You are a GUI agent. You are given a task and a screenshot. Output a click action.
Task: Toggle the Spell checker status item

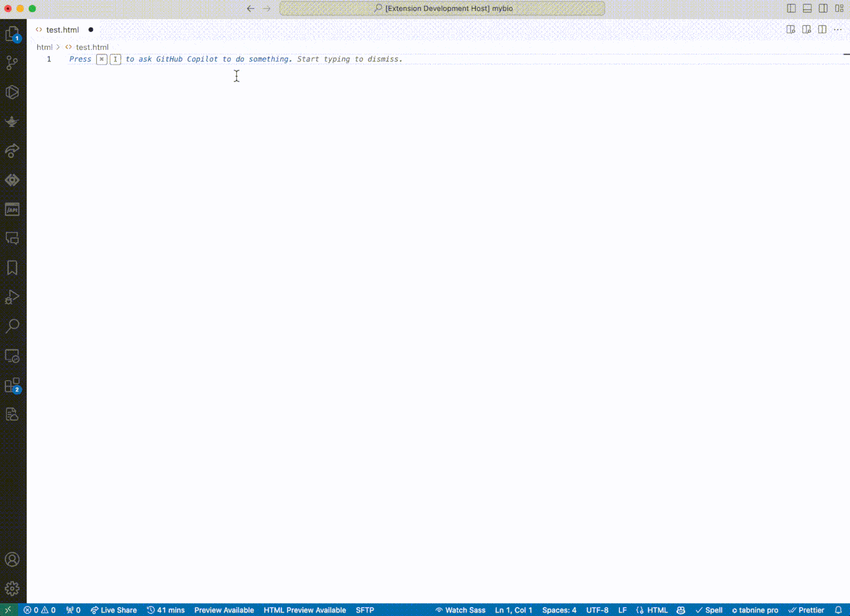[x=709, y=610]
